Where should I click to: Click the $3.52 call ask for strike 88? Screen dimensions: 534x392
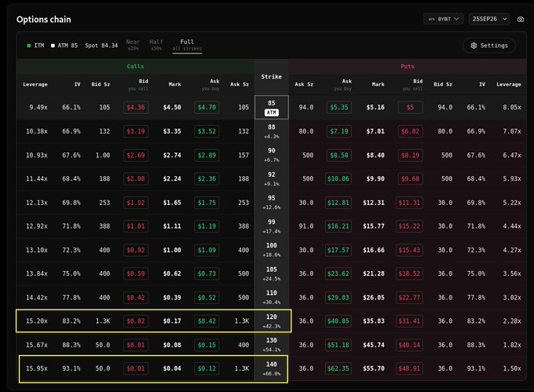pos(207,131)
